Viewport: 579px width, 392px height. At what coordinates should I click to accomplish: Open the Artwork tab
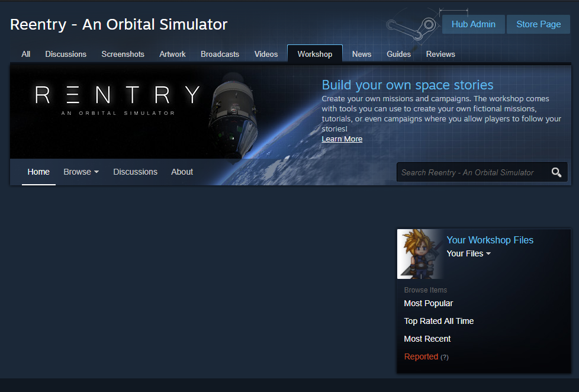tap(172, 54)
